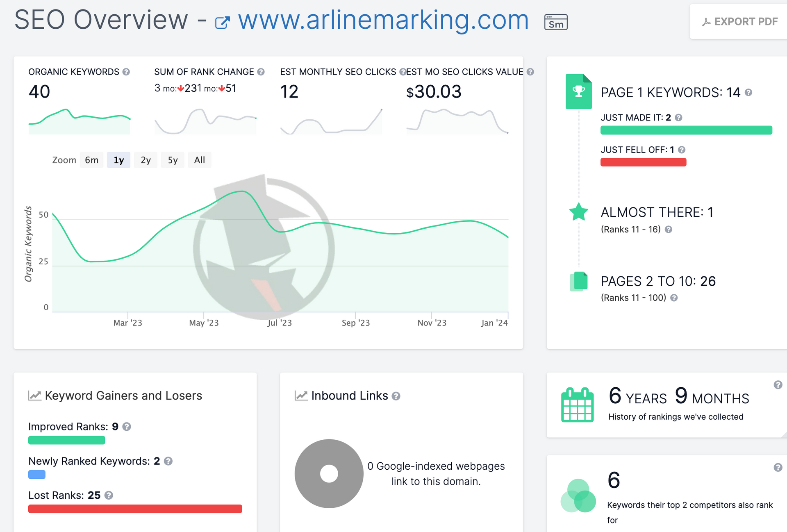Open help icon next to Sum of Rank Change
787x532 pixels.
point(261,72)
